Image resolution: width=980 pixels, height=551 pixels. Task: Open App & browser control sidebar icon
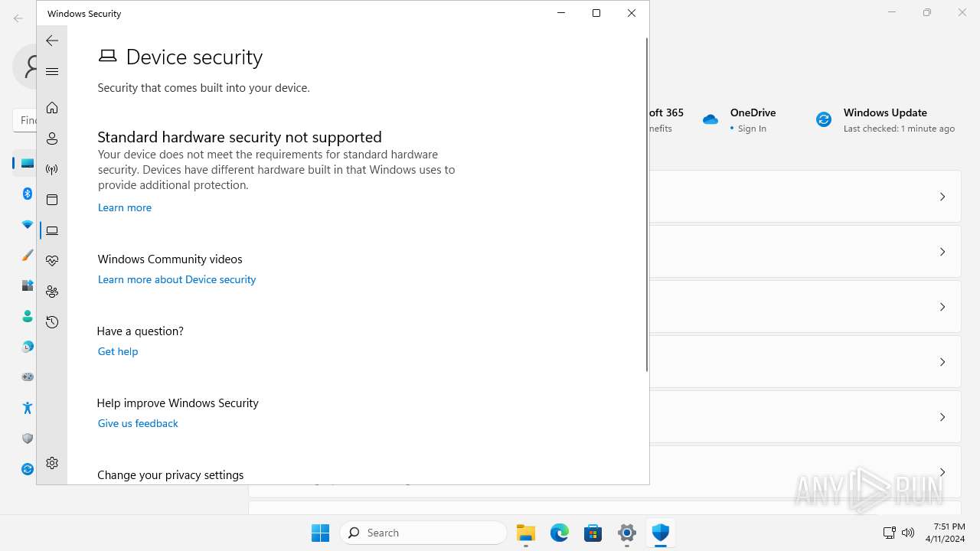pyautogui.click(x=52, y=200)
